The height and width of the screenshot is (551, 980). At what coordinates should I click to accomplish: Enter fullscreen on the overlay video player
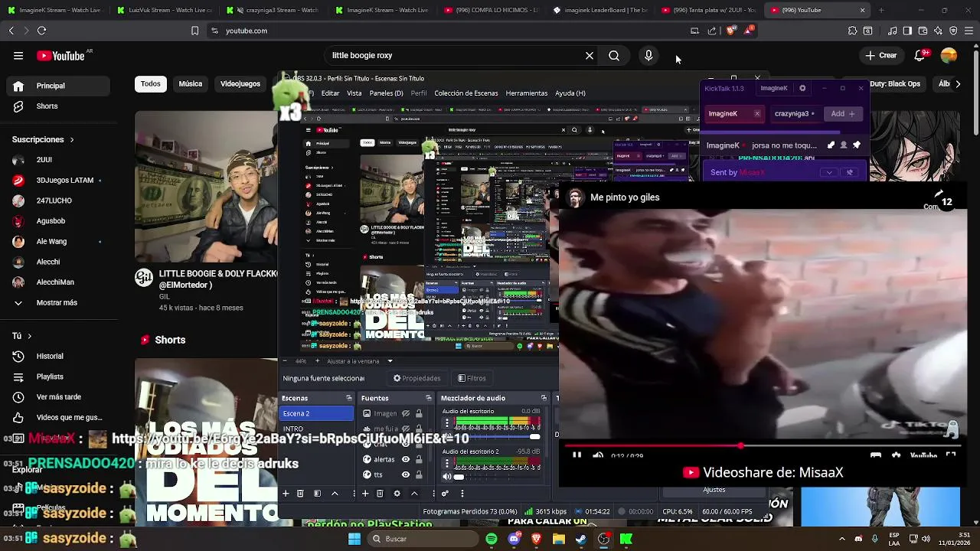pyautogui.click(x=951, y=455)
